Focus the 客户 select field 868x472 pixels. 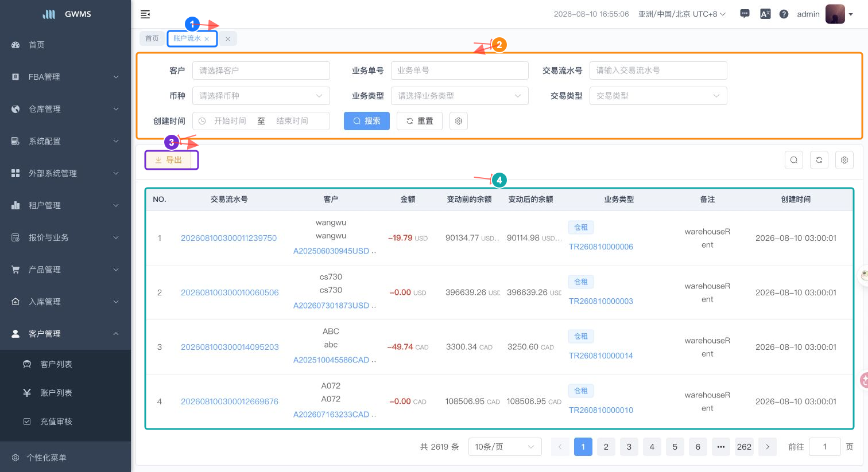(261, 71)
